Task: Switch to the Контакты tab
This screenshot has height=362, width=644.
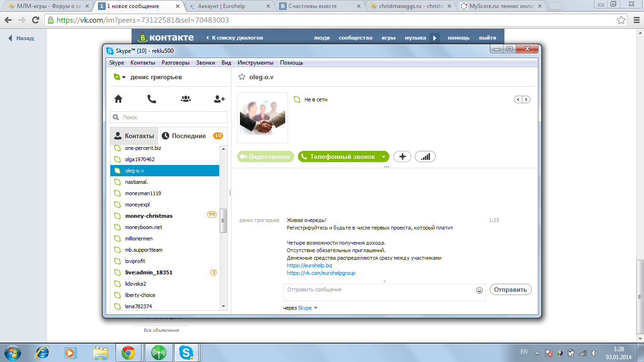Action: (134, 136)
